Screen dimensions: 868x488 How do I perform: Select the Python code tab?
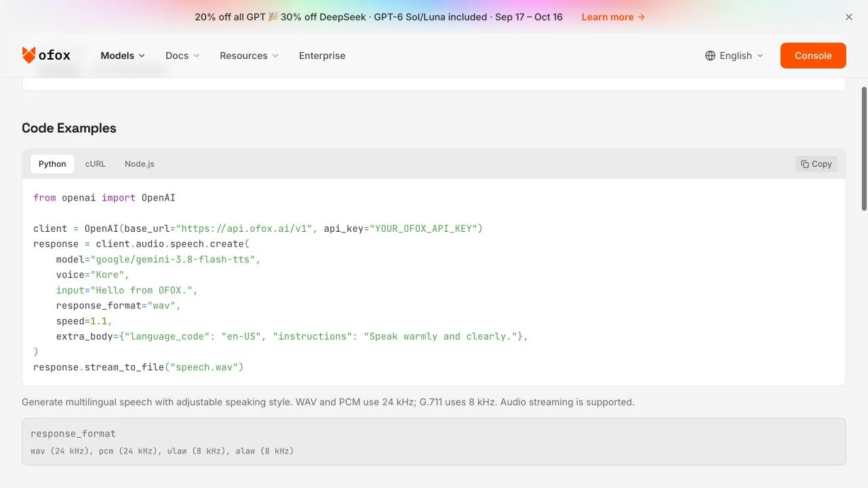pos(52,164)
